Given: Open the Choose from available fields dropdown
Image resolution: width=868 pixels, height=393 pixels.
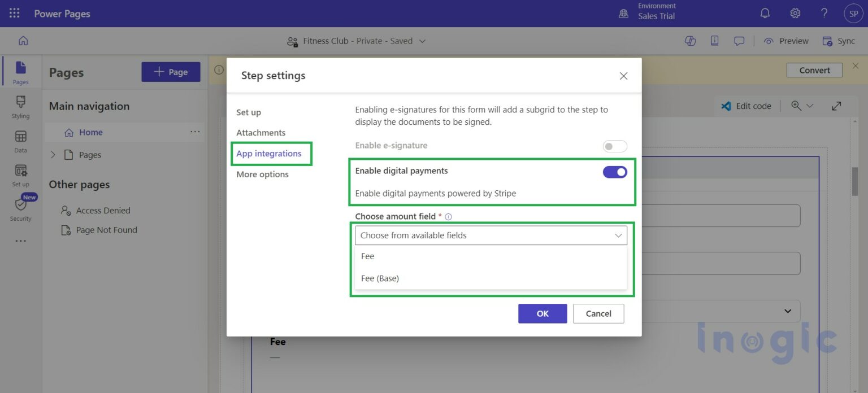Looking at the screenshot, I should tap(491, 235).
